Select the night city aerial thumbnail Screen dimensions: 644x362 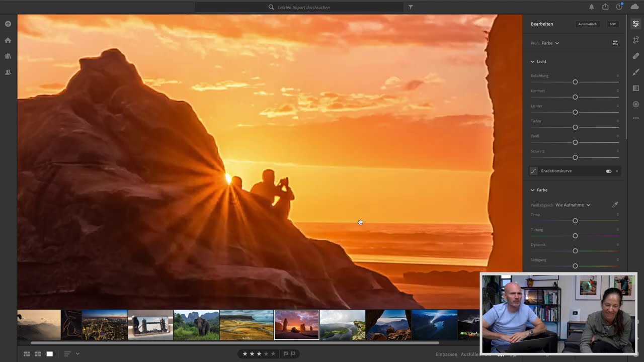coord(105,325)
